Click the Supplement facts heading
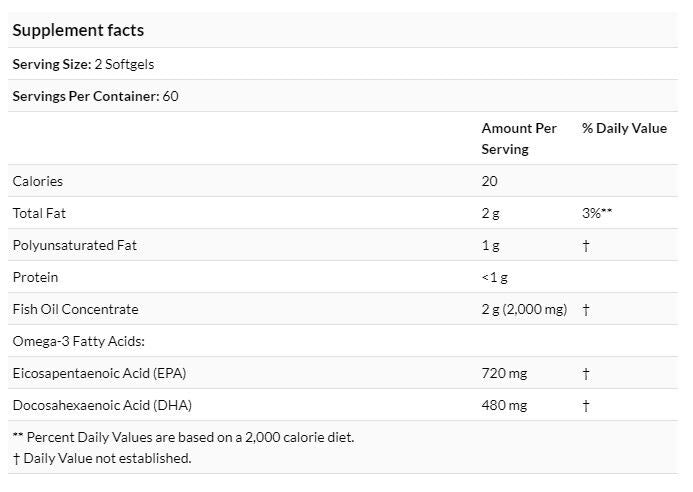This screenshot has width=693, height=492. [x=78, y=30]
